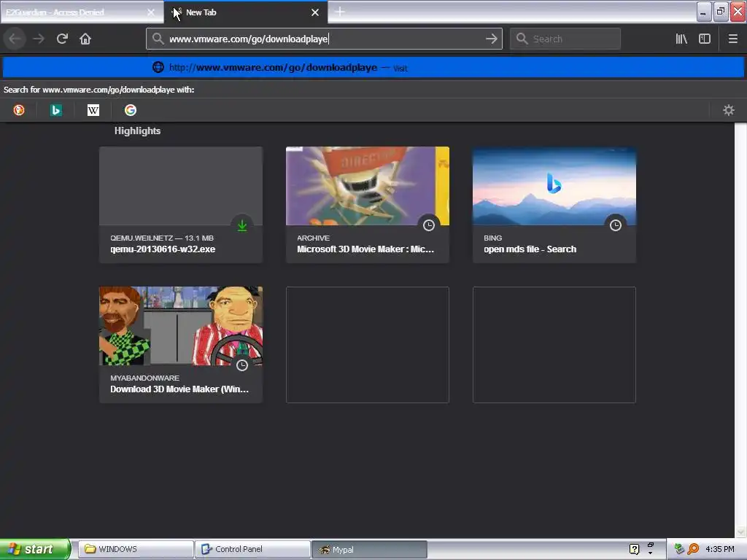747x560 pixels.
Task: Click the orange magnifier tray icon
Action: [693, 549]
